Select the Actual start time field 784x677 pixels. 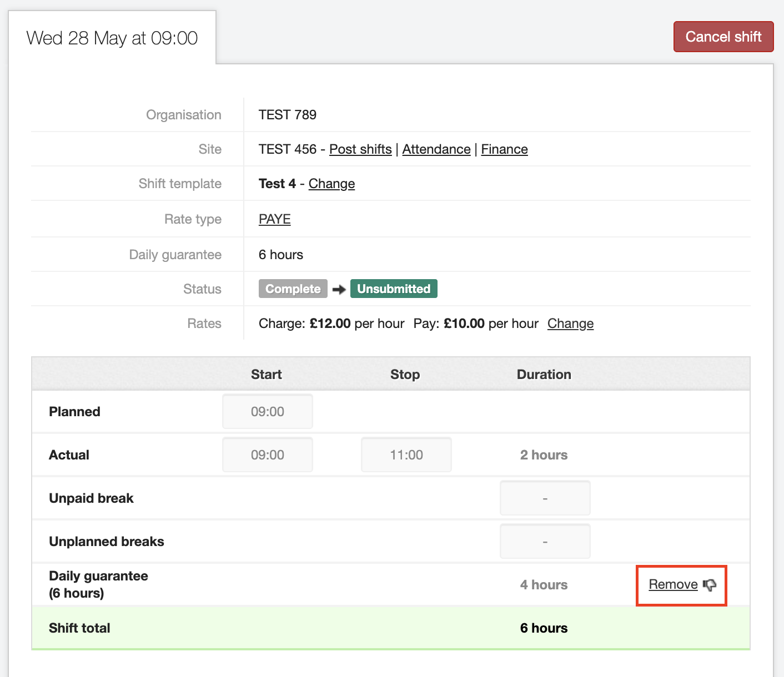(x=268, y=455)
